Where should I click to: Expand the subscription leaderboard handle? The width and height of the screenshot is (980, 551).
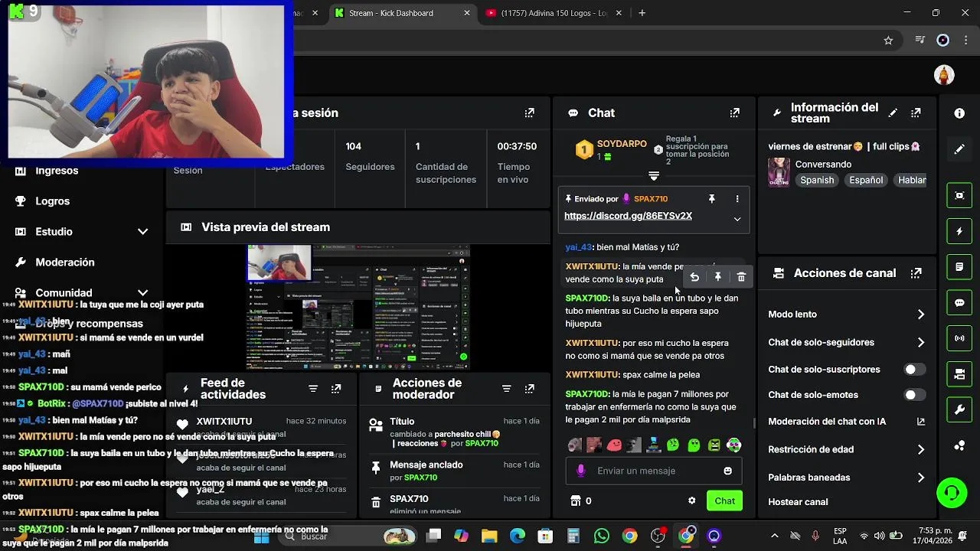(x=654, y=176)
